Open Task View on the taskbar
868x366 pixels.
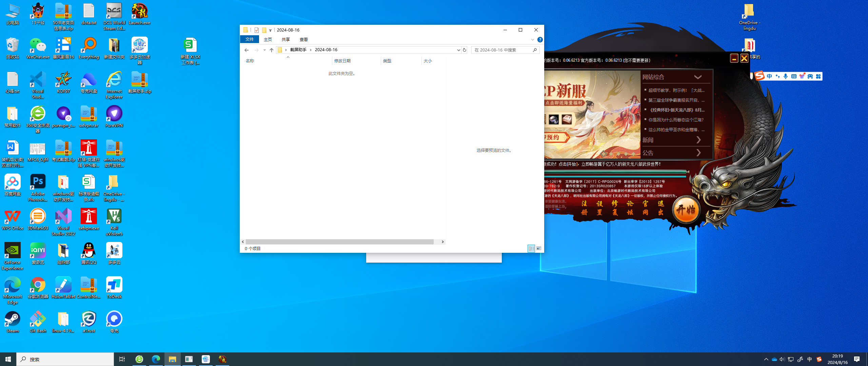click(x=122, y=359)
